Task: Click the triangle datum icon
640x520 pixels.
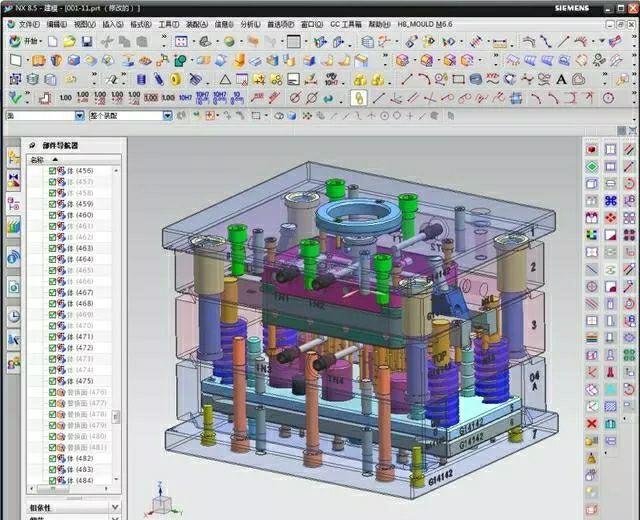Action: 224,79
